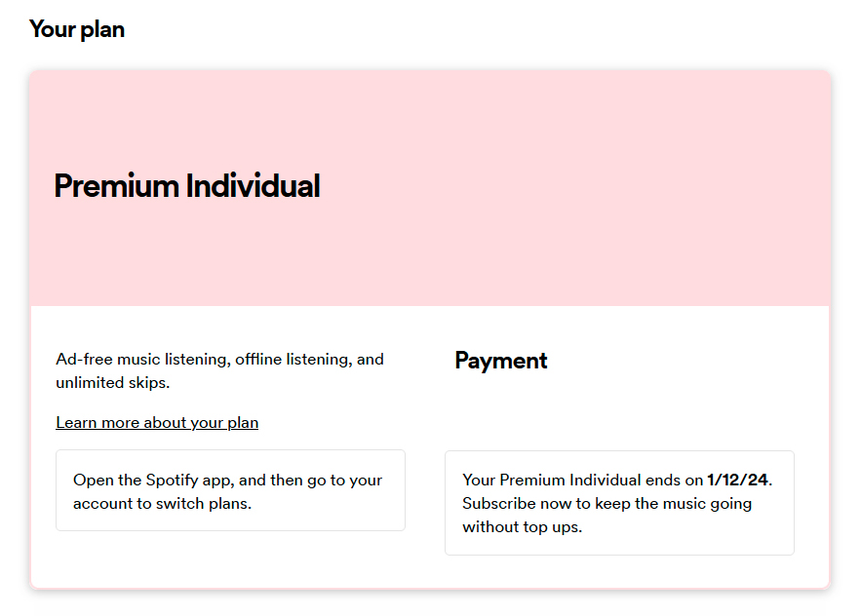Click the unlimited skips text line

pyautogui.click(x=112, y=383)
